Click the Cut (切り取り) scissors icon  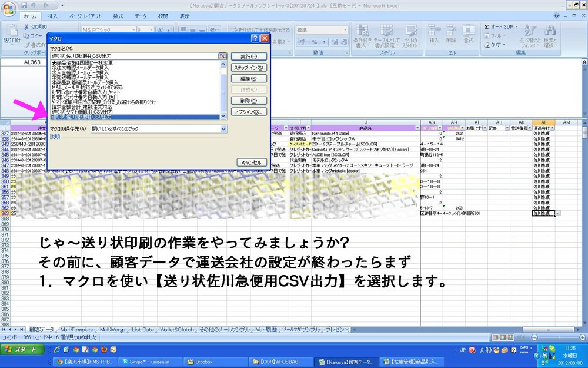coord(26,27)
